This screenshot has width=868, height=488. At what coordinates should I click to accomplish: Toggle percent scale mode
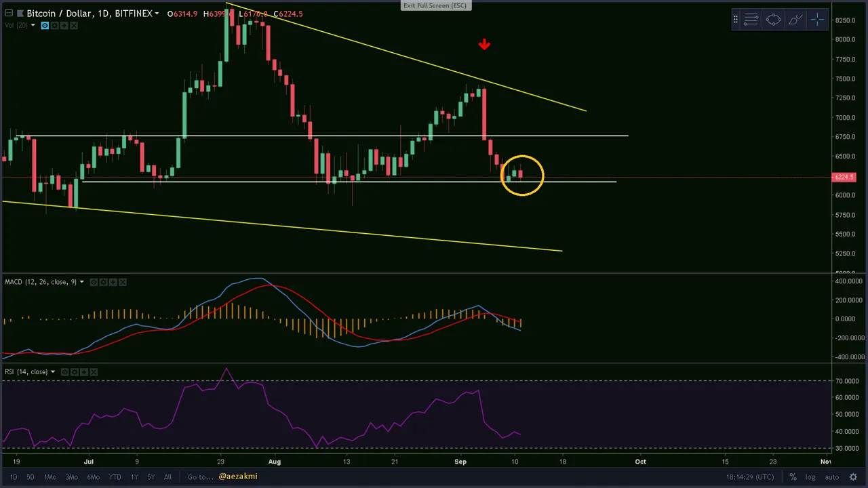point(793,477)
